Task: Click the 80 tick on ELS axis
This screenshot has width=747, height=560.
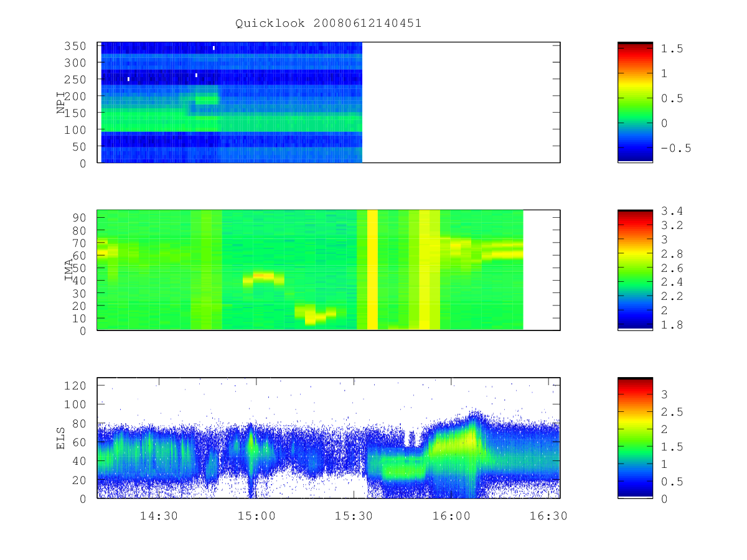Action: click(x=81, y=423)
